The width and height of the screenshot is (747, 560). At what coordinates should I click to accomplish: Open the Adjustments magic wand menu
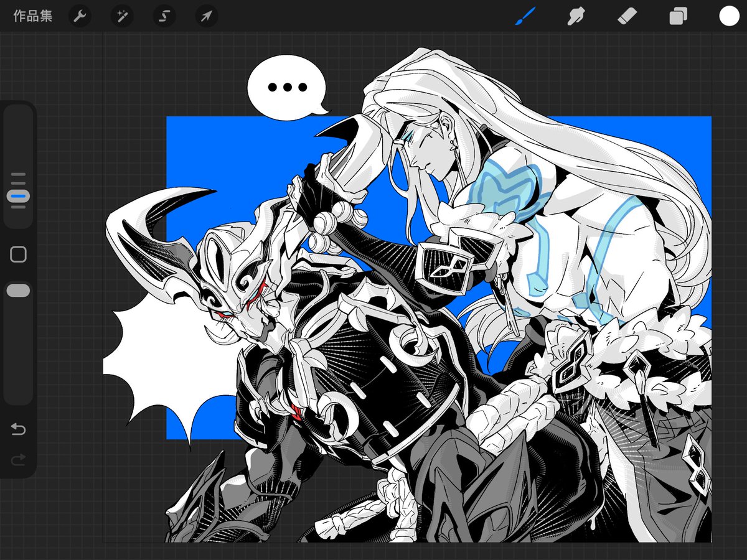(x=122, y=16)
